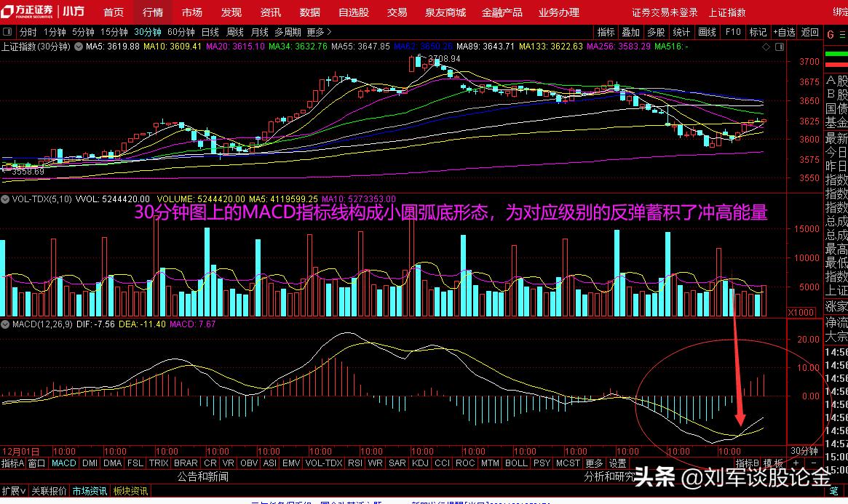Open the 交易 menu
The image size is (848, 504).
pos(397,12)
